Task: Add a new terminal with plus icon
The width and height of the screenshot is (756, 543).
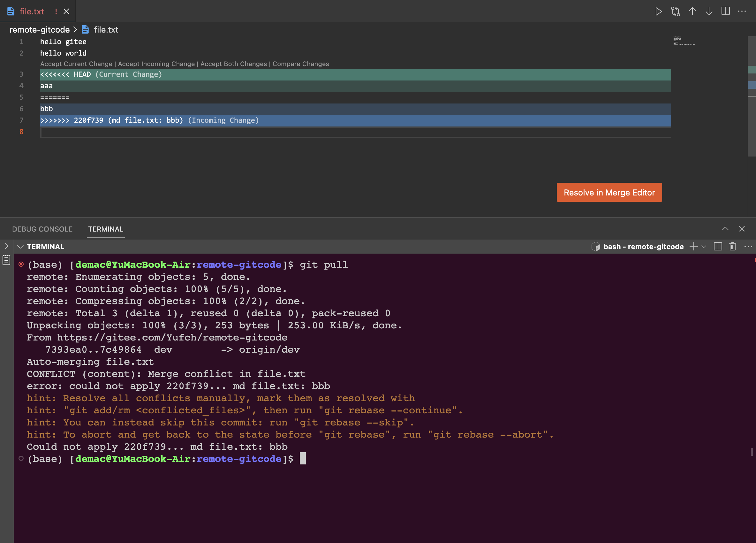Action: pyautogui.click(x=693, y=247)
